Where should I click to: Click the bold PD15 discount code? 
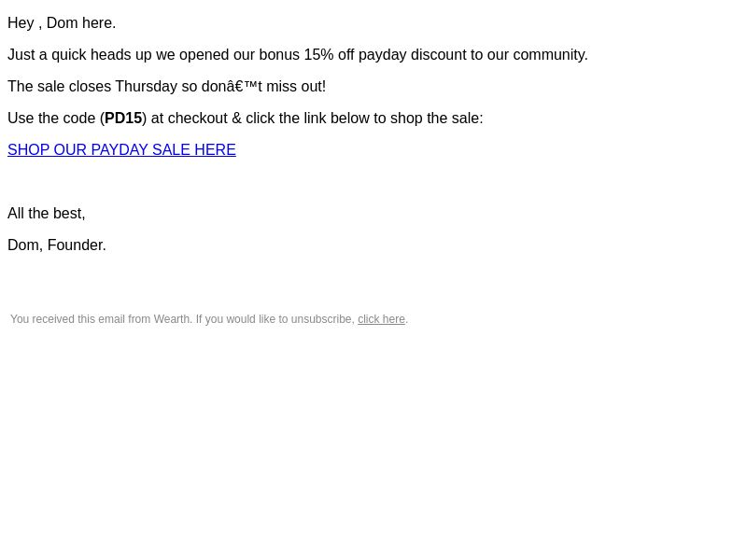[x=123, y=119]
